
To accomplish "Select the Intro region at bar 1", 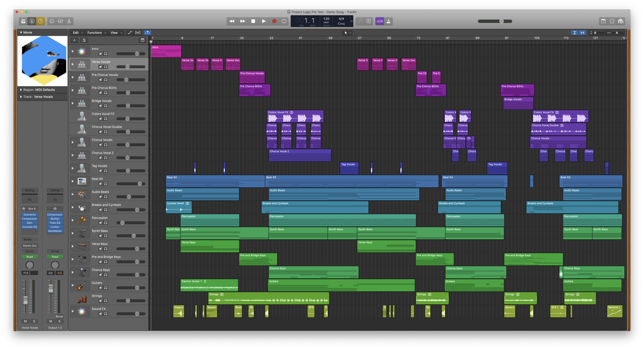I will (166, 51).
